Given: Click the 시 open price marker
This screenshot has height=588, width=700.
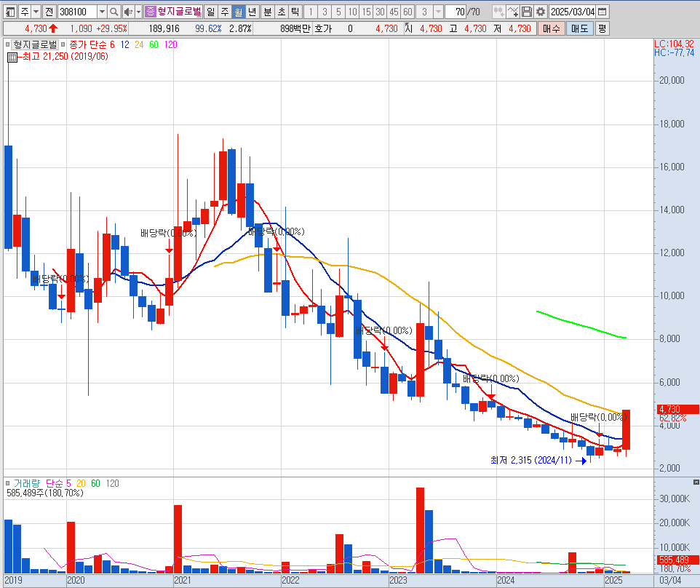Looking at the screenshot, I should tap(408, 28).
